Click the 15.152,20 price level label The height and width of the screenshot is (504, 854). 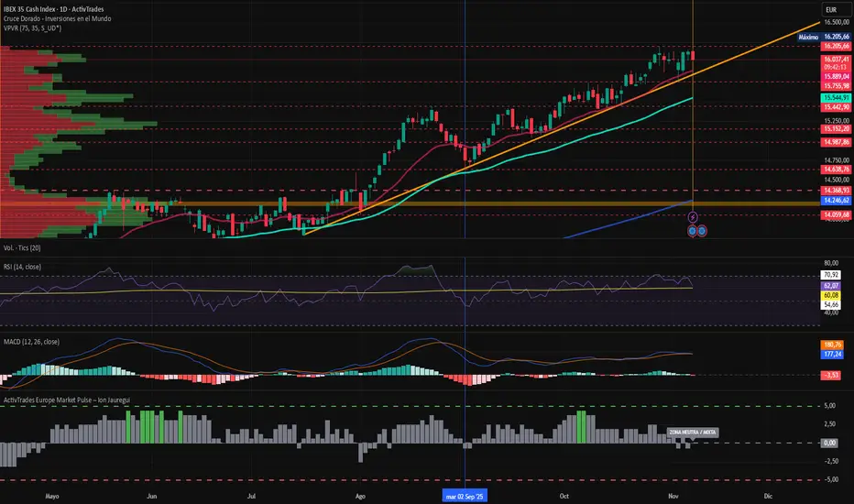click(x=836, y=129)
